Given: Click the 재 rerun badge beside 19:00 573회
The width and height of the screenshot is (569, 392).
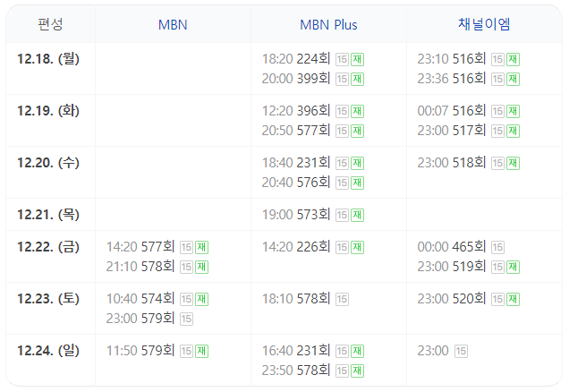Looking at the screenshot, I should coord(358,215).
